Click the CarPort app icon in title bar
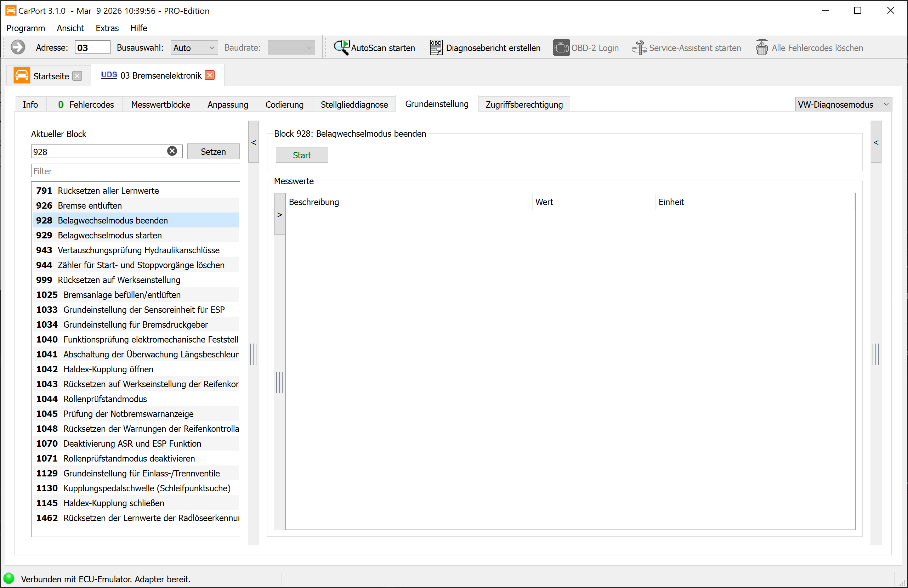Image resolution: width=908 pixels, height=588 pixels. (x=11, y=10)
